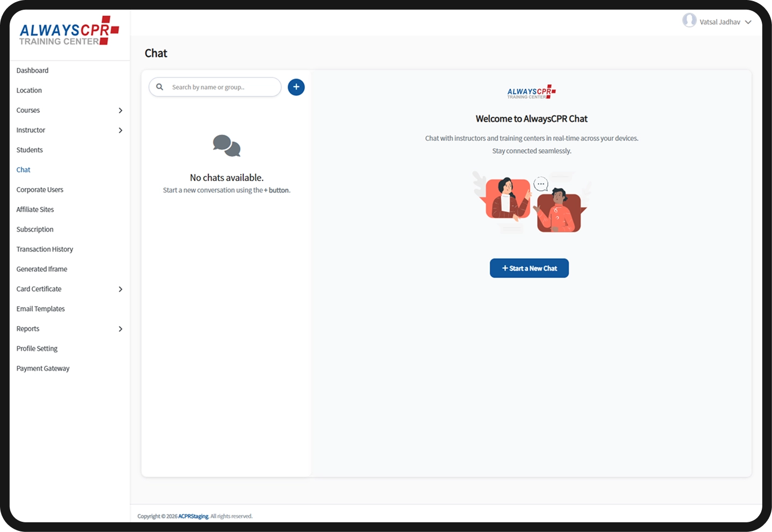Click the blue plus new chat icon
Screen dimensions: 772x532
(296, 87)
